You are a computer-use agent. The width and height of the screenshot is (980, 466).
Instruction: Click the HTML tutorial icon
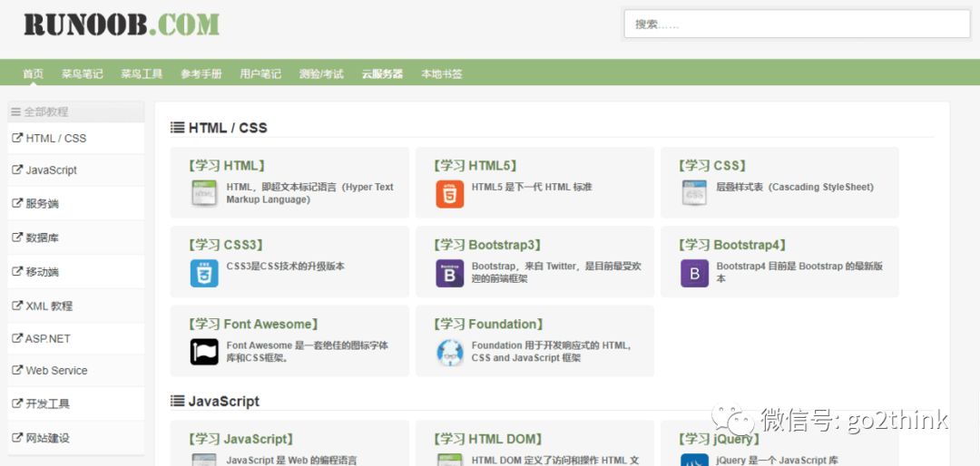(204, 193)
